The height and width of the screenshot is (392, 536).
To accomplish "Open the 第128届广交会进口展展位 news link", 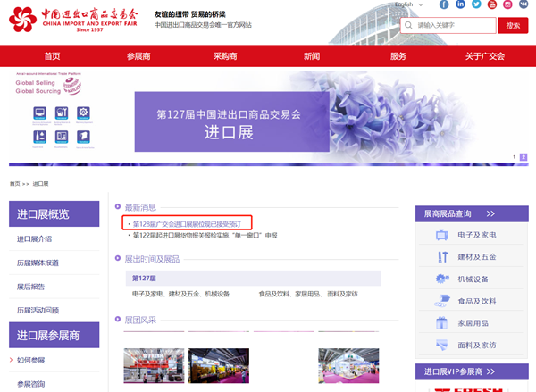I will 187,224.
